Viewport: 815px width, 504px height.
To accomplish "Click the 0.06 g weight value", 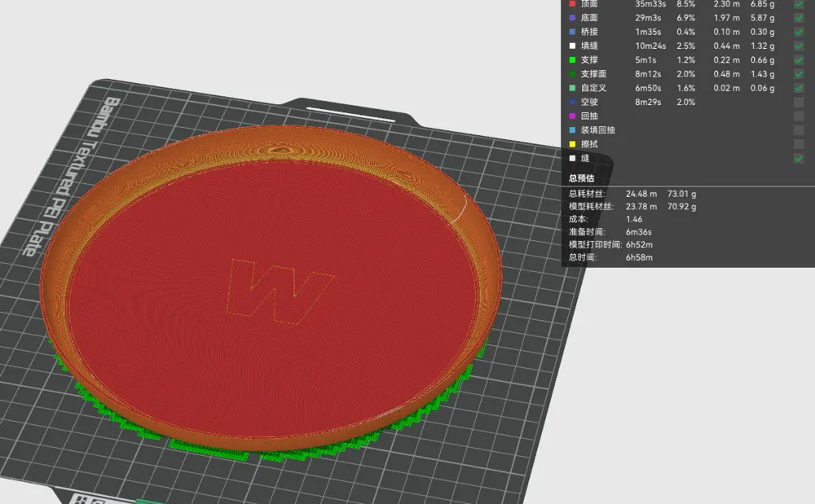I will 763,88.
